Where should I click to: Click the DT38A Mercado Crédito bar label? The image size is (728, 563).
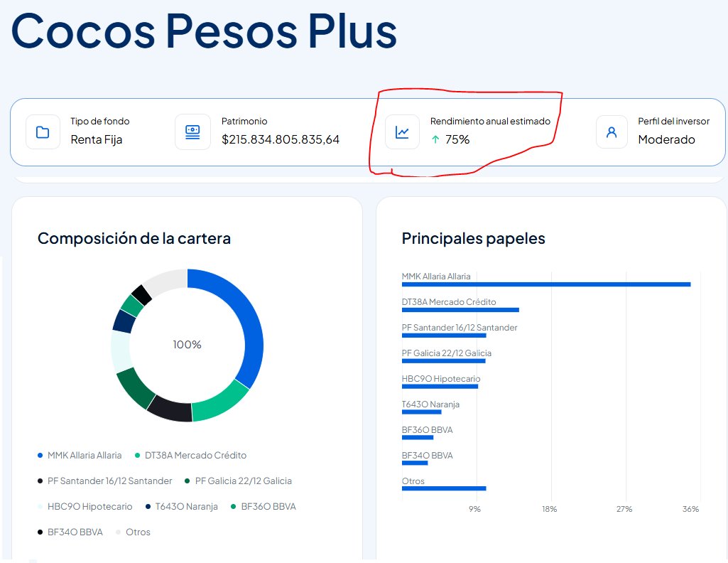tap(449, 302)
